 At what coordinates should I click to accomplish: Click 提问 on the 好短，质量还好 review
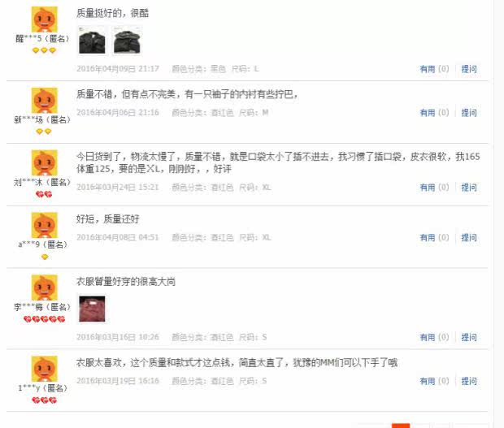pos(469,237)
